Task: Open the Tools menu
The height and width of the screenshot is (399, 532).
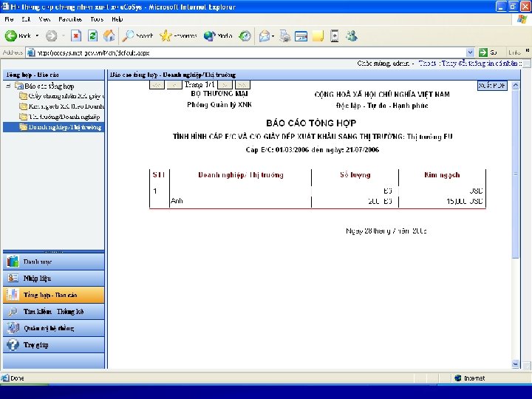Action: (97, 19)
